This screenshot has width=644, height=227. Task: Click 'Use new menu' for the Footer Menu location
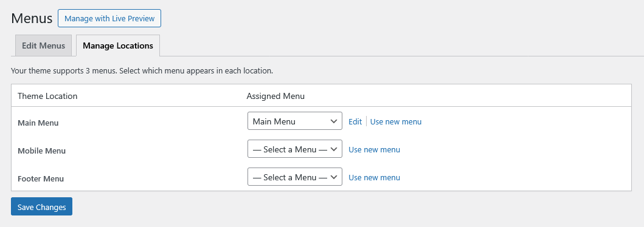coord(374,177)
